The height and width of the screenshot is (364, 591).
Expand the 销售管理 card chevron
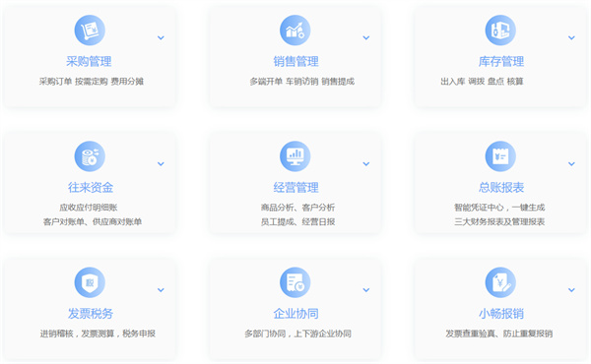[x=366, y=37]
